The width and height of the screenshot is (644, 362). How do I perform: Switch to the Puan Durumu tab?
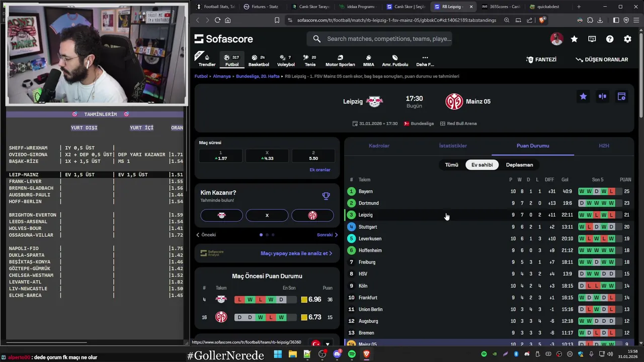pos(533,146)
